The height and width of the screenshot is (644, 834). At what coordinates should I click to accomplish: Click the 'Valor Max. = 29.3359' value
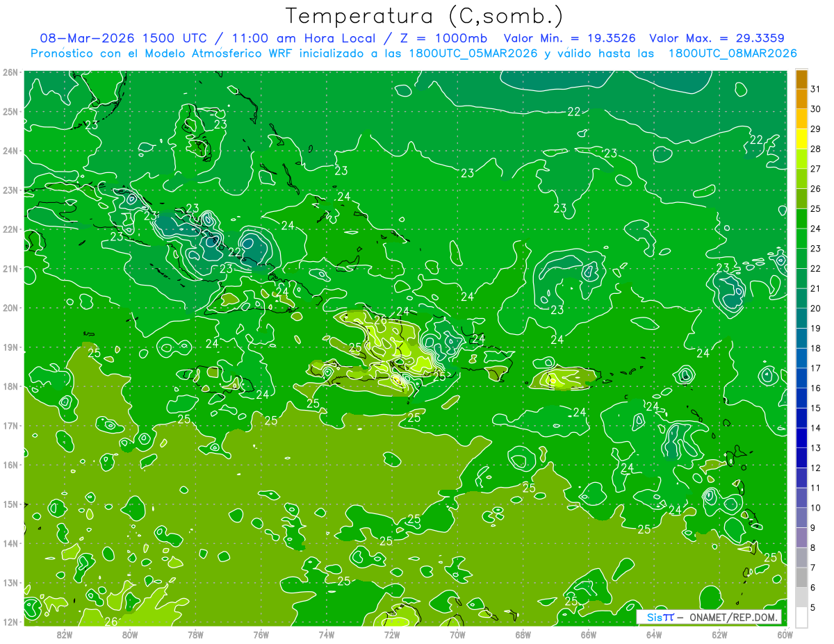(717, 38)
